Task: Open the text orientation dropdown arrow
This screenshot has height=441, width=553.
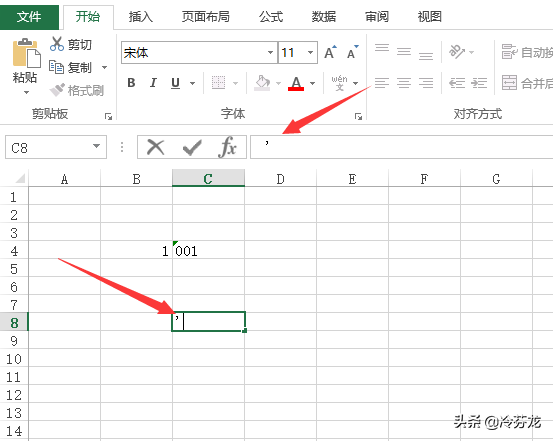Action: tap(472, 53)
